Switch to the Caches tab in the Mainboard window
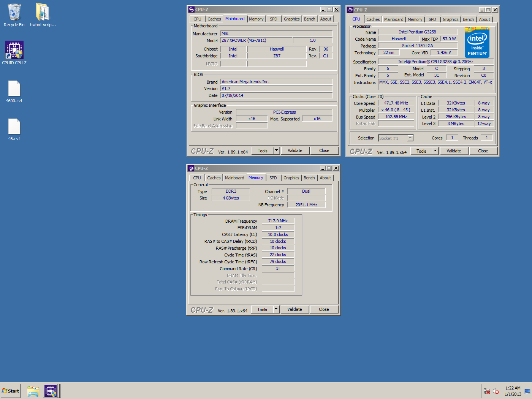This screenshot has width=532, height=399. pyautogui.click(x=214, y=19)
